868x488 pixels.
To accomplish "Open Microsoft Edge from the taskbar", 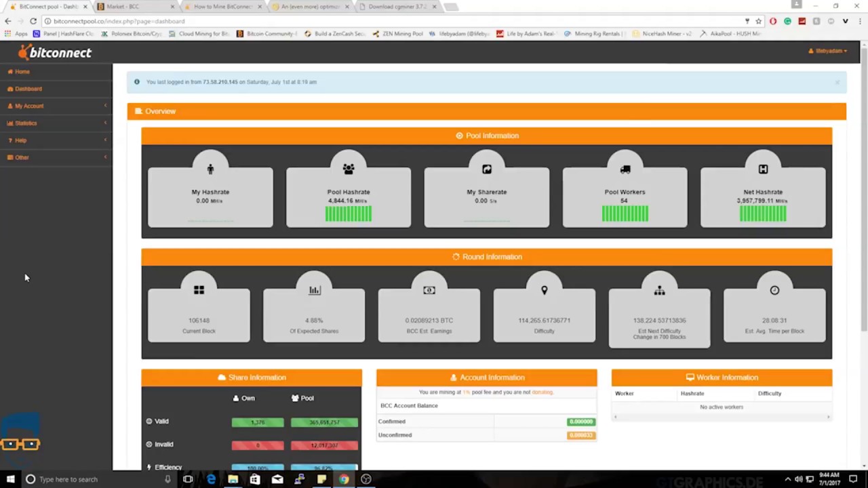I will pyautogui.click(x=211, y=479).
